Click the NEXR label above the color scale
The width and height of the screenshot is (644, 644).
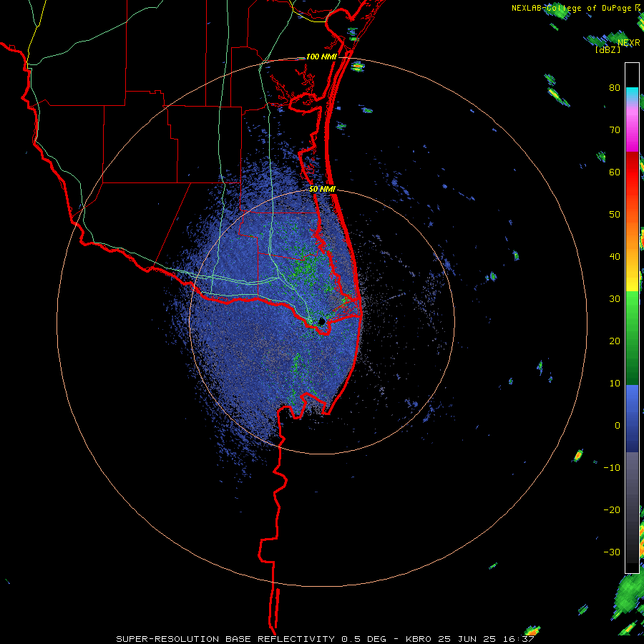(629, 43)
